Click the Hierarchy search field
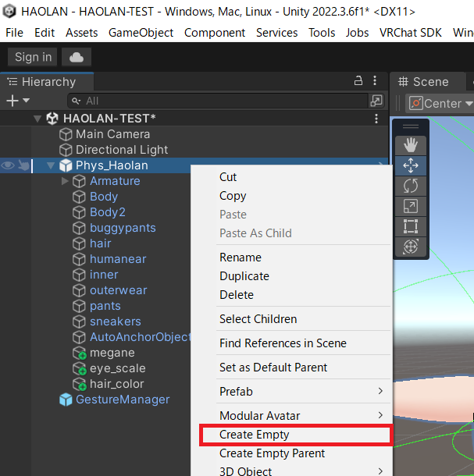 tap(218, 101)
